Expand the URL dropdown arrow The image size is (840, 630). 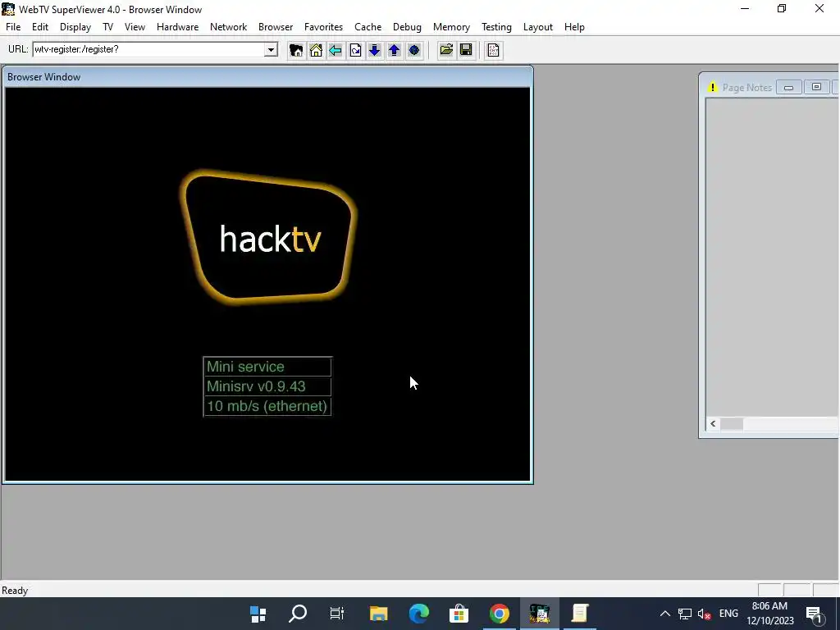271,50
